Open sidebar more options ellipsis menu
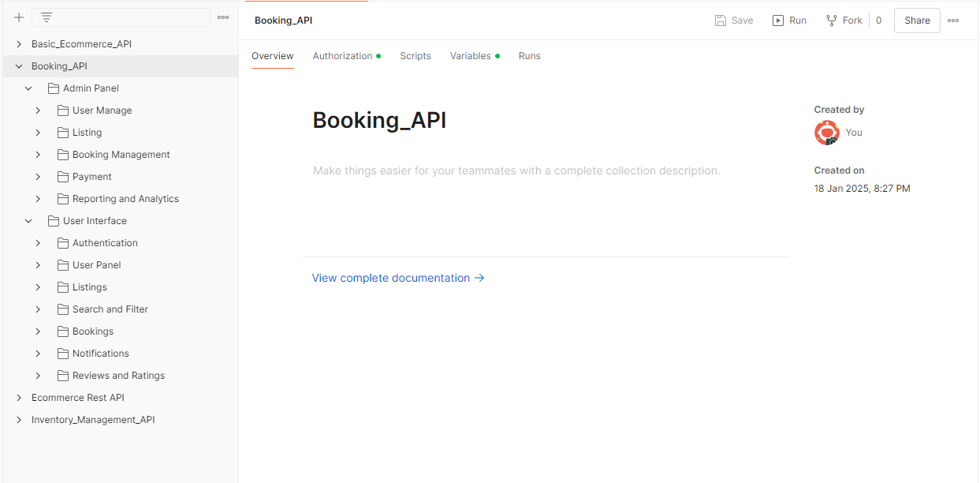980x483 pixels. (223, 17)
